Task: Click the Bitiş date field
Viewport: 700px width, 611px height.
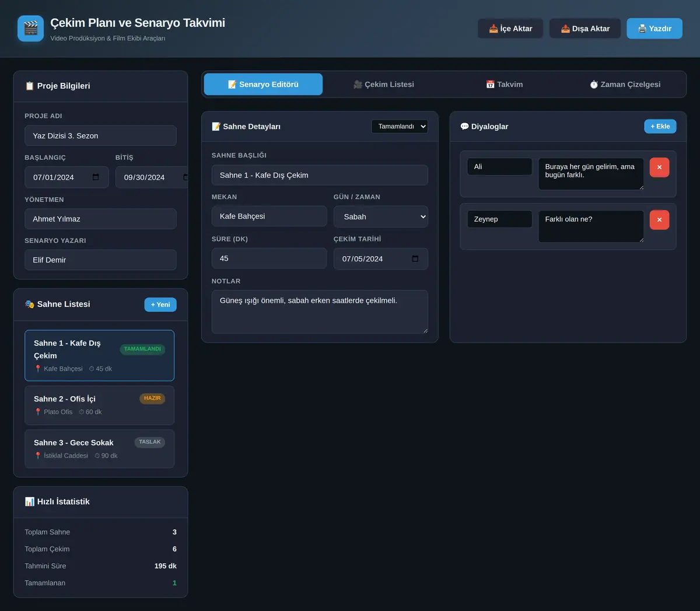Action: [152, 177]
